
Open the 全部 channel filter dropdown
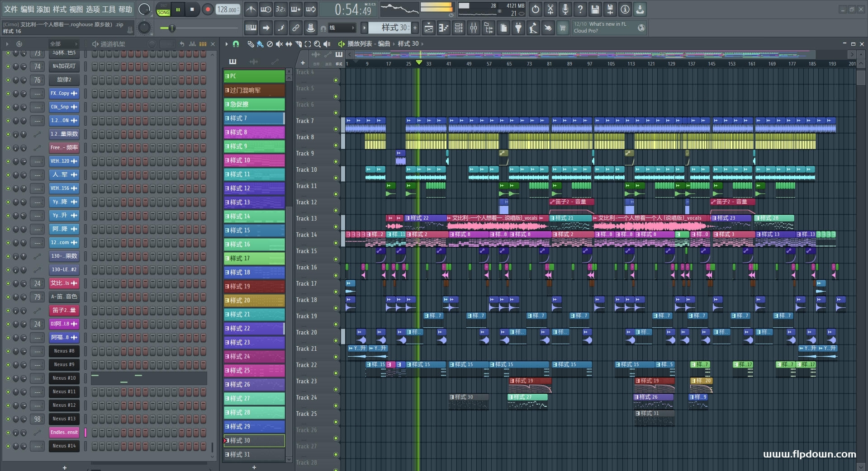tap(63, 44)
